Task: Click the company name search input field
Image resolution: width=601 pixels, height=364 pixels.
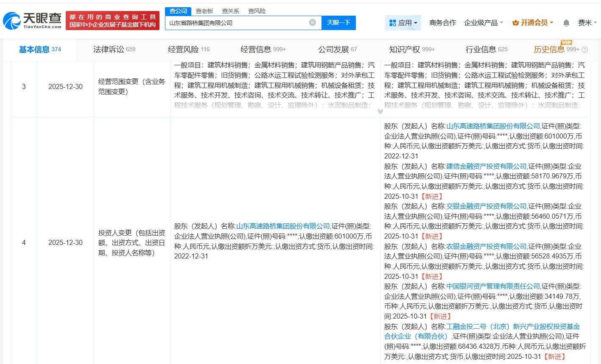Action: (x=238, y=23)
